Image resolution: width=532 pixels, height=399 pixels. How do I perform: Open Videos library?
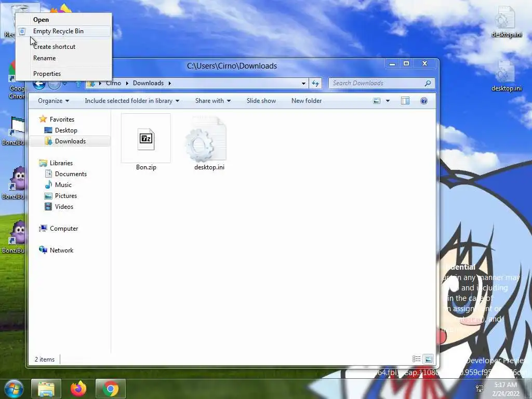click(x=64, y=207)
